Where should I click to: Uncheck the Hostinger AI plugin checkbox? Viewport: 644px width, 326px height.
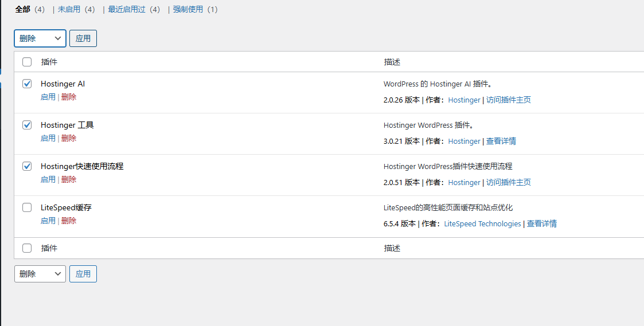(x=27, y=84)
